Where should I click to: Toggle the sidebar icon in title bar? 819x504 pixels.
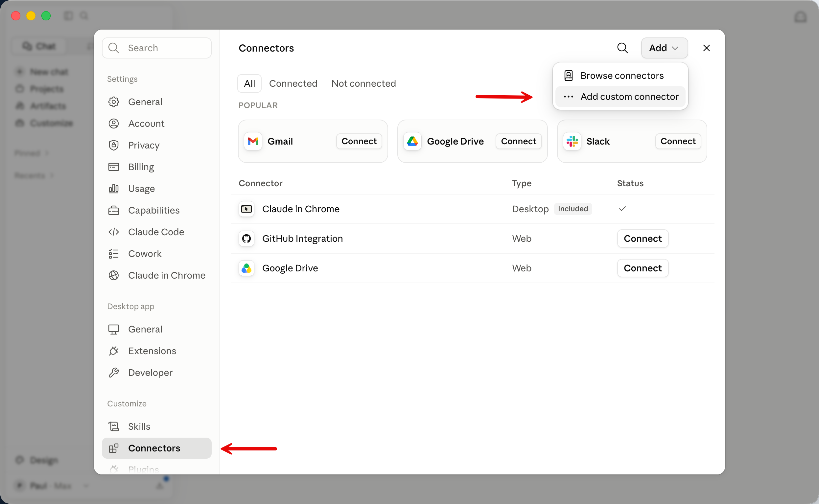(68, 15)
